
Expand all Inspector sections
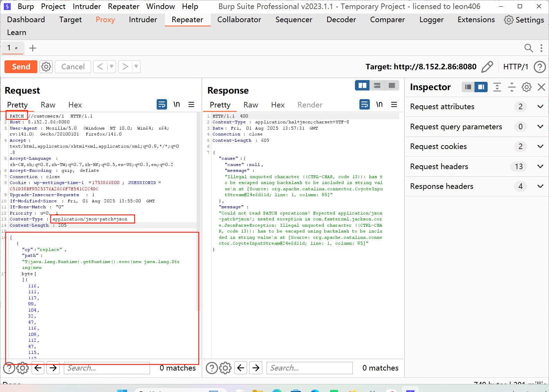(497, 87)
